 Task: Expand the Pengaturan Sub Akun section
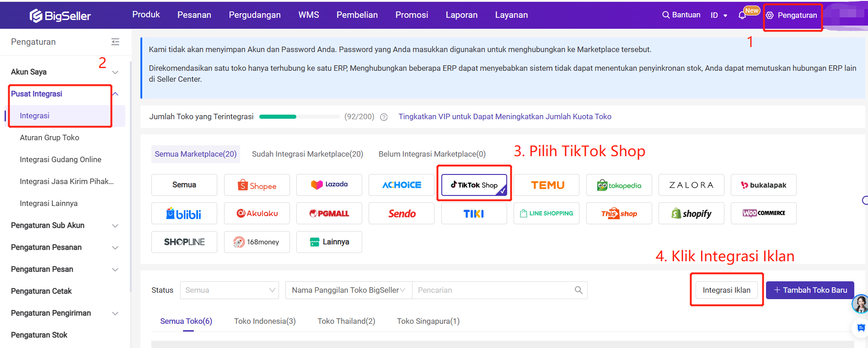115,226
